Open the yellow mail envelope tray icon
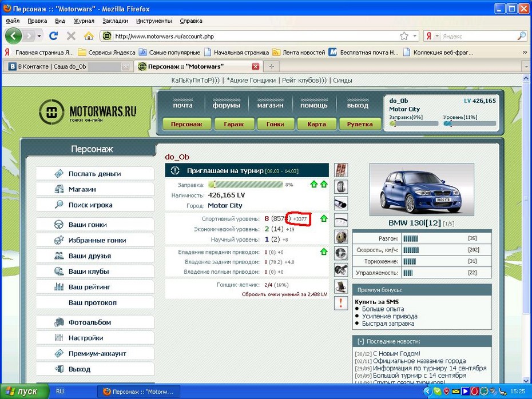This screenshot has width=532, height=399. click(456, 392)
